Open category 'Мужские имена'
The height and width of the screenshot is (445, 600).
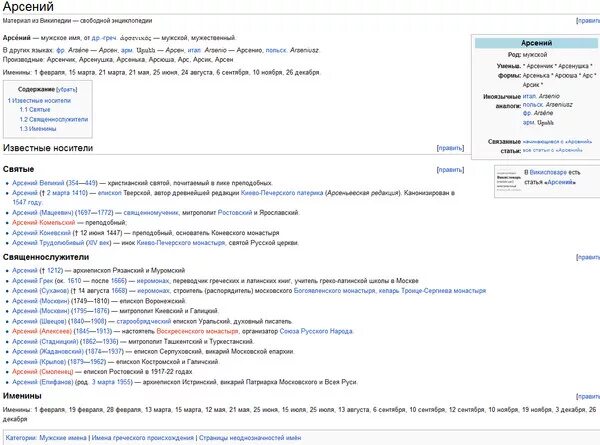point(63,438)
